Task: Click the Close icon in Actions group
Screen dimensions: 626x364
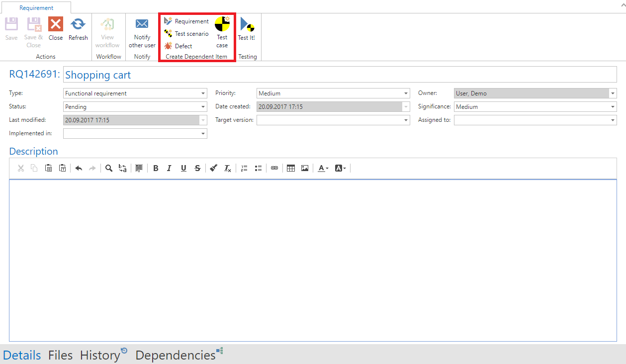Action: [55, 25]
